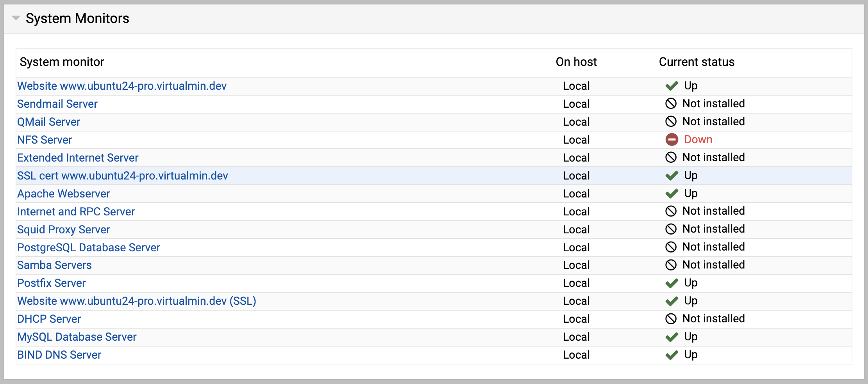
Task: Click the not-installed icon for DHCP Server
Action: (x=671, y=319)
